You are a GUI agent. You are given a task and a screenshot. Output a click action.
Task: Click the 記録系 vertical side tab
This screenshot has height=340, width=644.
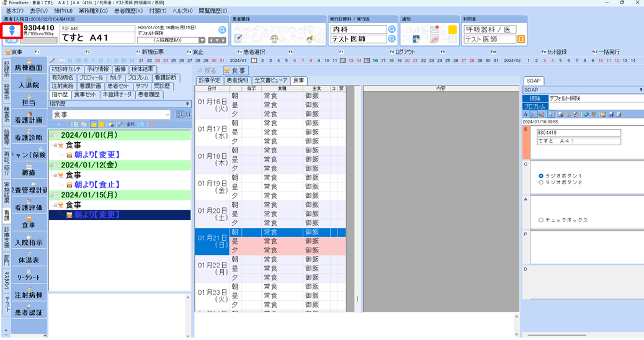pyautogui.click(x=7, y=70)
